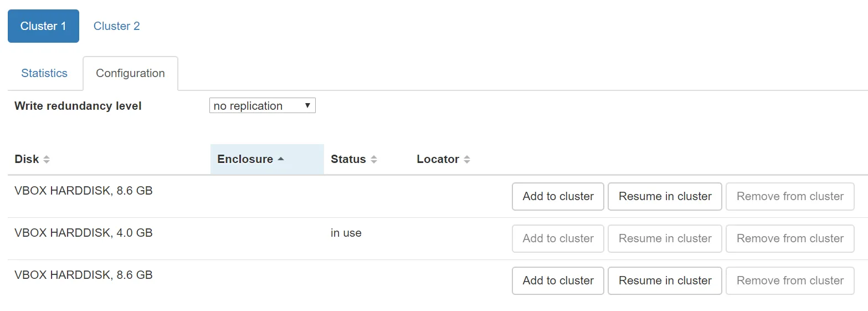
Task: Switch to Cluster 2 tab
Action: 116,26
